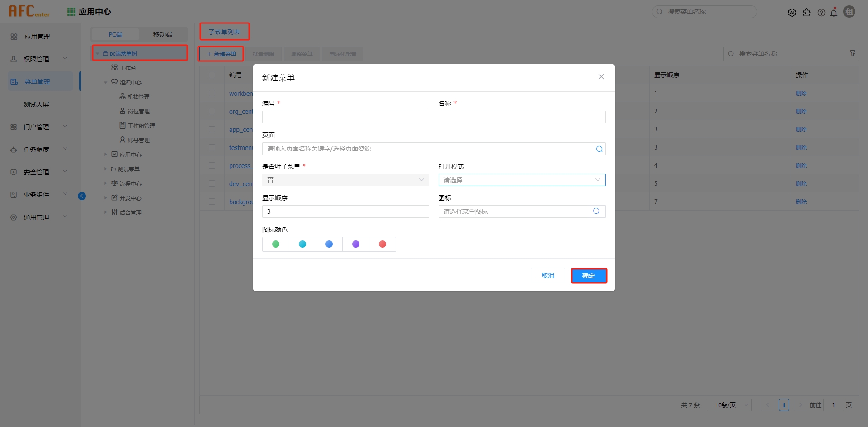Open the AI assistant icon in top bar
868x427 pixels.
point(792,12)
